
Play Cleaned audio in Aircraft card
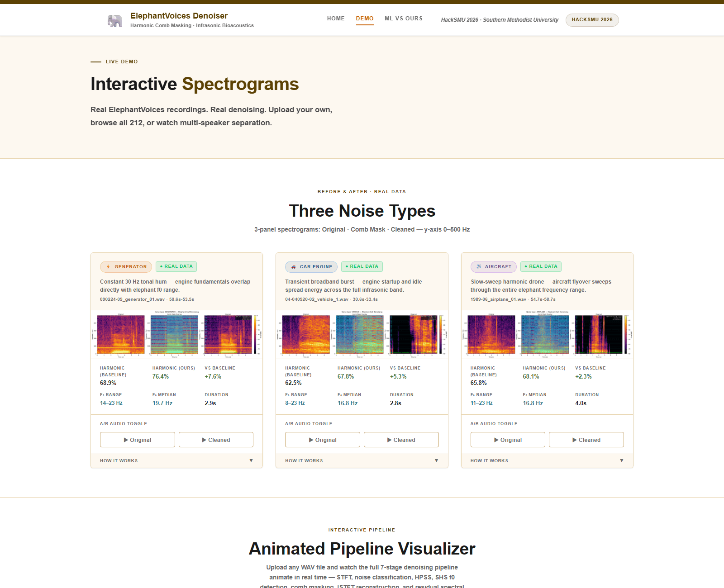[586, 440]
